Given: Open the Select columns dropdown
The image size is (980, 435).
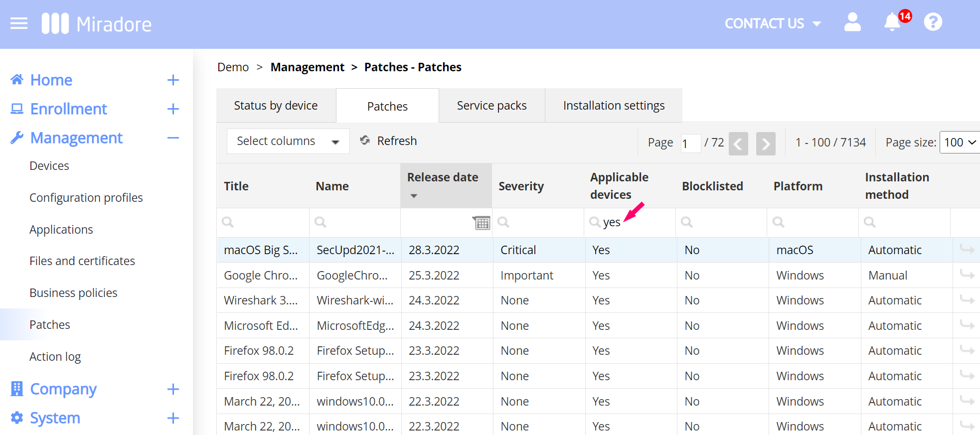Looking at the screenshot, I should tap(288, 142).
